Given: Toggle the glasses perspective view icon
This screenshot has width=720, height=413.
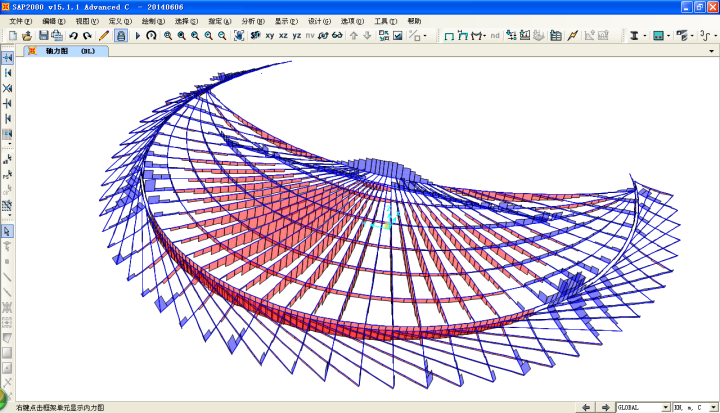Looking at the screenshot, I should pyautogui.click(x=337, y=35).
